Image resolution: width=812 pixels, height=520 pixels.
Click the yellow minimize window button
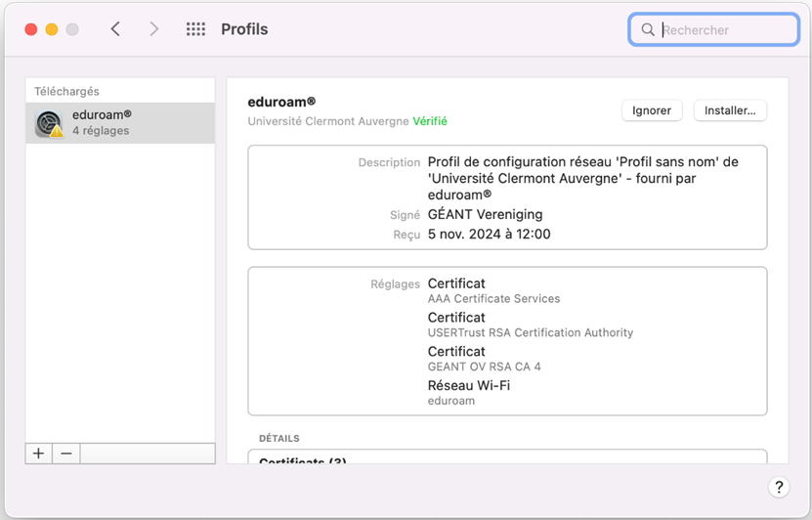[x=52, y=29]
